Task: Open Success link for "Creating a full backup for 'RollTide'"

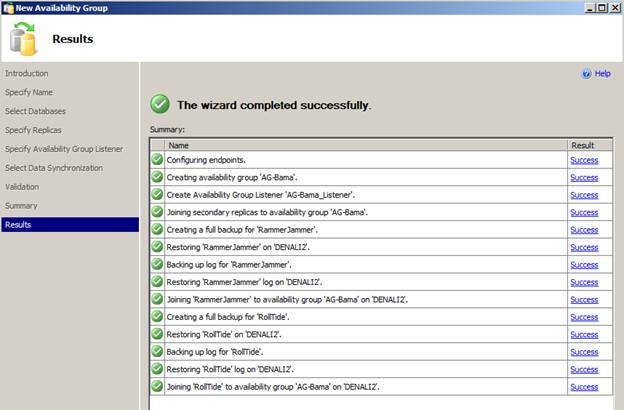Action: [584, 317]
